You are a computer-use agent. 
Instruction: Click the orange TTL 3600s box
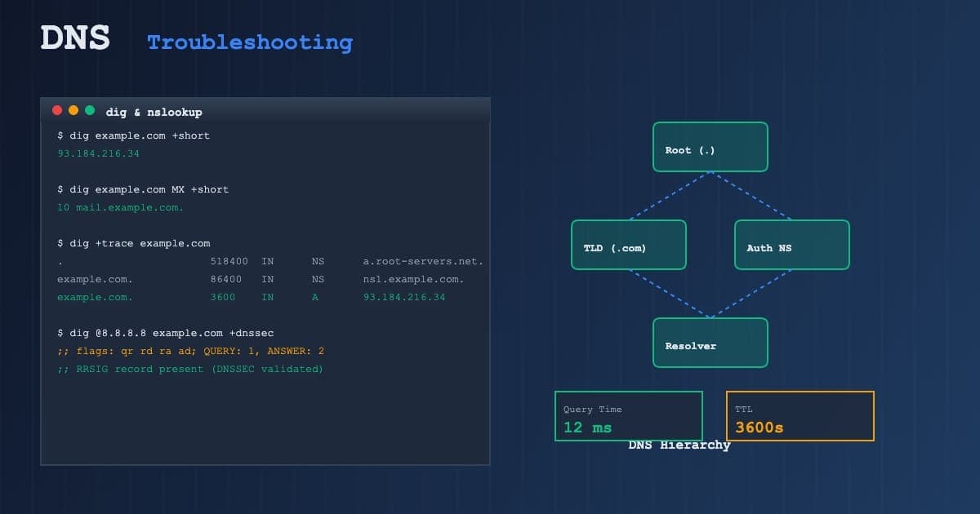coord(800,416)
